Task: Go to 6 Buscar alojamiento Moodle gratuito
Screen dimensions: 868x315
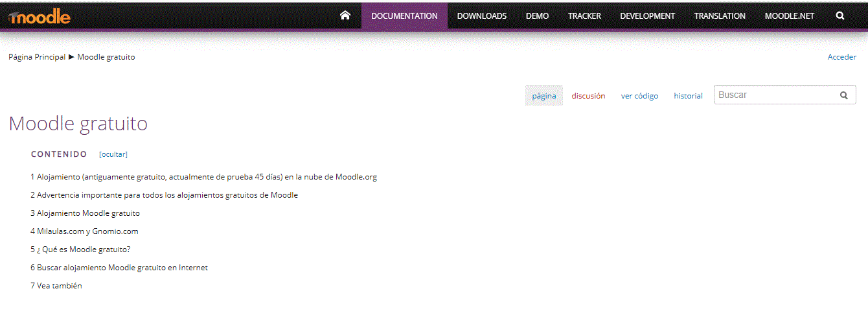Action: coord(119,268)
